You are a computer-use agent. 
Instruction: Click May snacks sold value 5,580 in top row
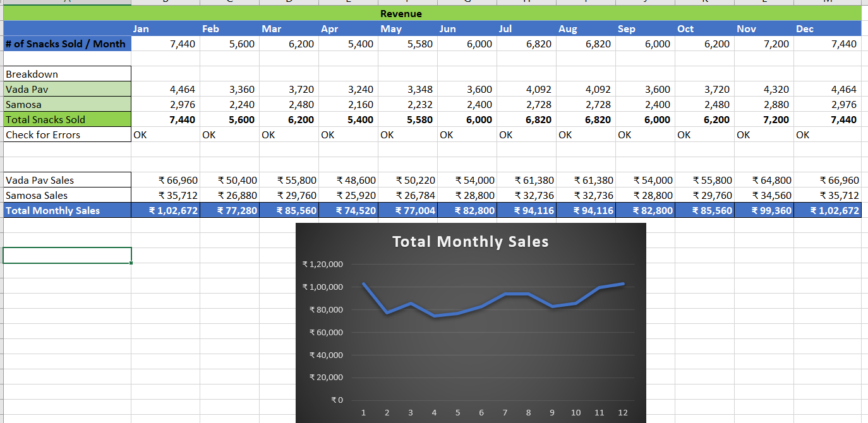point(407,44)
